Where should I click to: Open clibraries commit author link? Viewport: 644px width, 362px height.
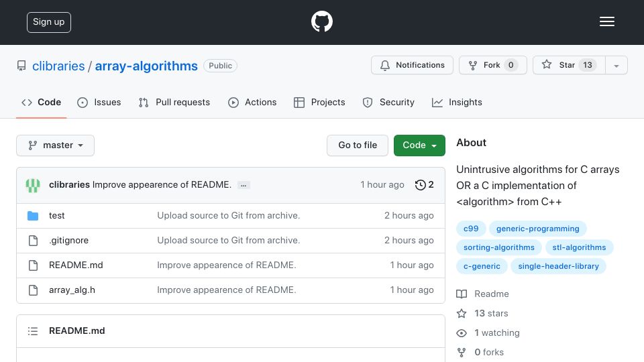69,185
